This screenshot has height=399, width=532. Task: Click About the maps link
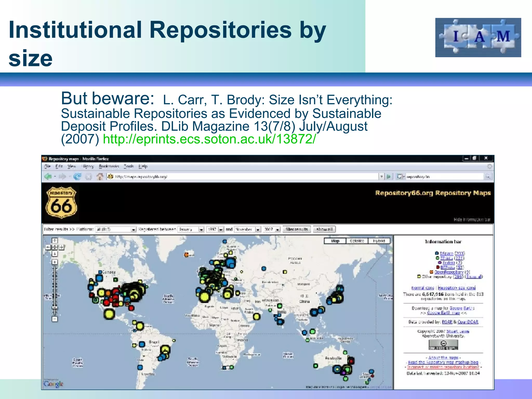point(443,358)
